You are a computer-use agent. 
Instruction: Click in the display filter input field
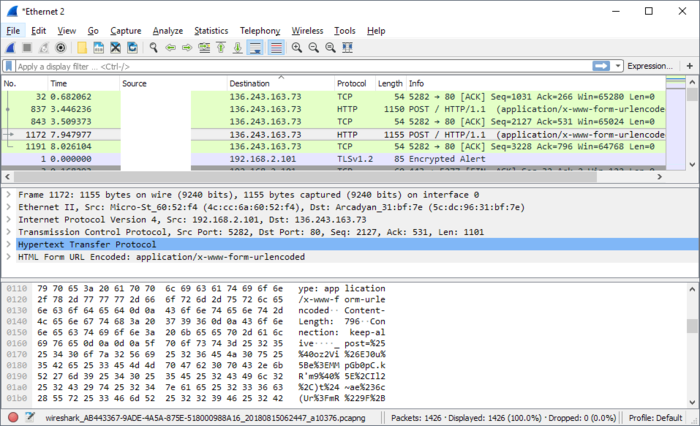(x=300, y=66)
